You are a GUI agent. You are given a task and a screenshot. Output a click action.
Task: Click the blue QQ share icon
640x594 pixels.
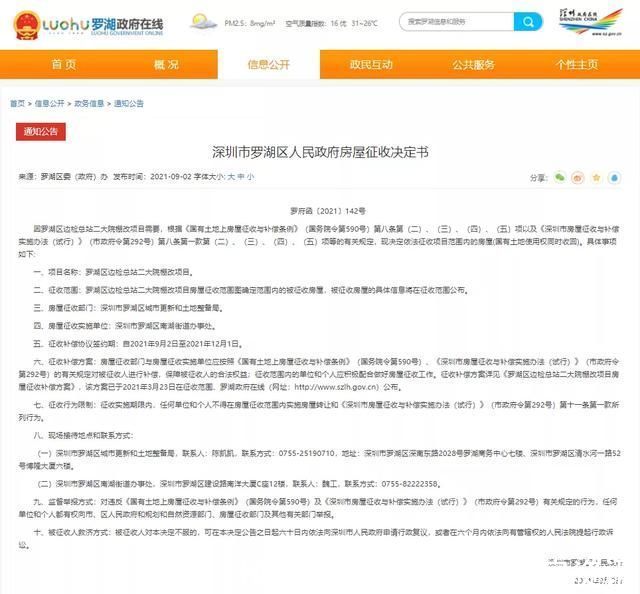tap(614, 178)
